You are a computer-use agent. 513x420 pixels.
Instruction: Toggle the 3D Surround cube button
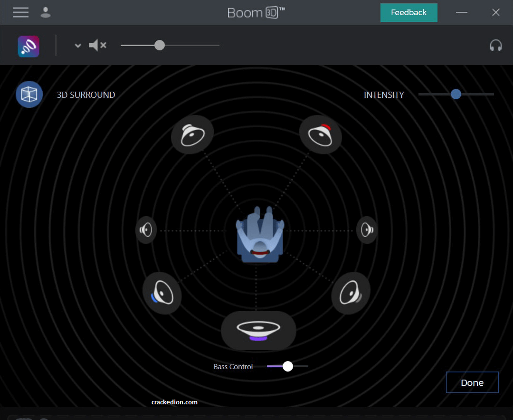click(x=29, y=94)
